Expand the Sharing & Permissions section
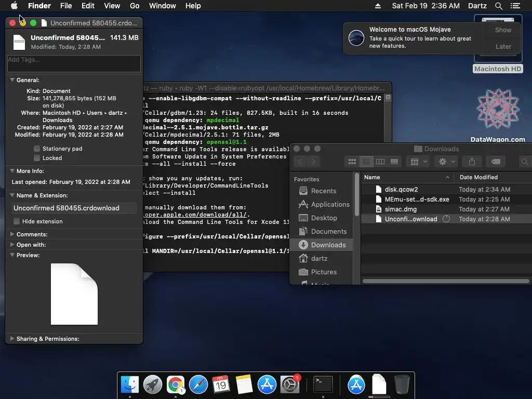Viewport: 532px width, 399px height. click(x=12, y=339)
